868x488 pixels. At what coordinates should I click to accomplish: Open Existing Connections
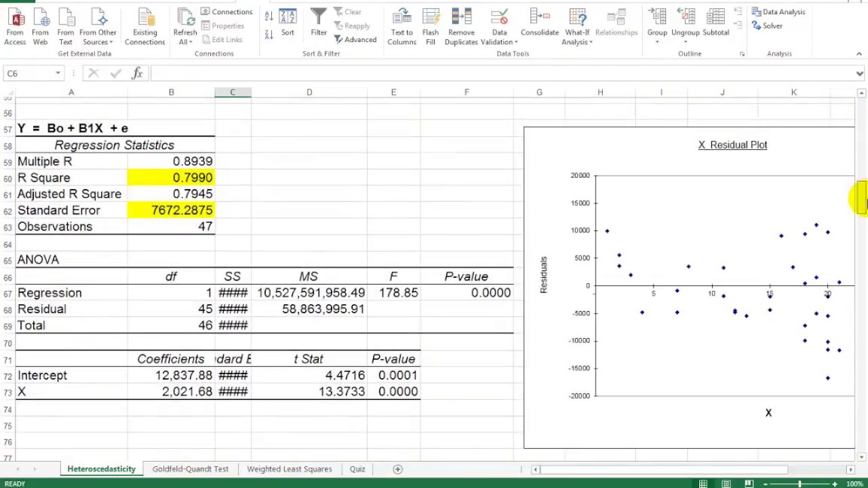[144, 27]
